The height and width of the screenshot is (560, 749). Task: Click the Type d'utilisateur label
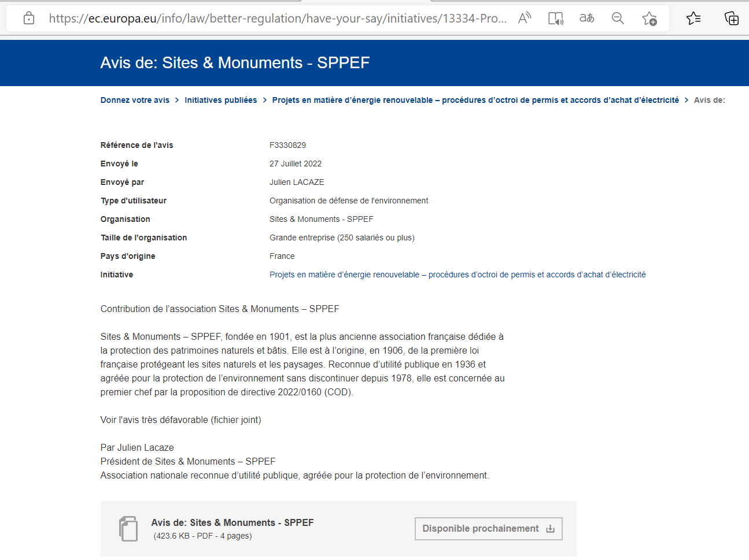(x=134, y=201)
